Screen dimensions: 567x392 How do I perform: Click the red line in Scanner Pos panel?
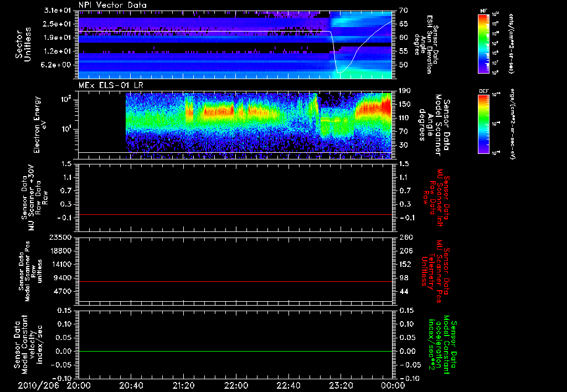235,281
